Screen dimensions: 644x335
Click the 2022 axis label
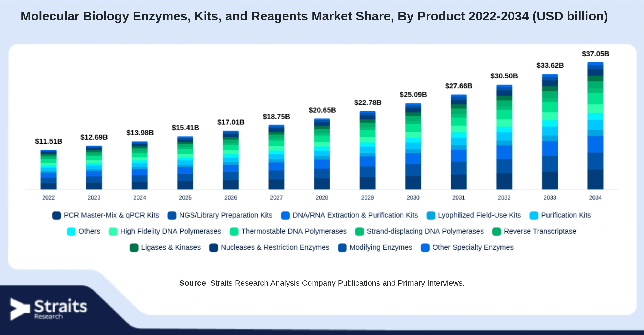(x=49, y=197)
